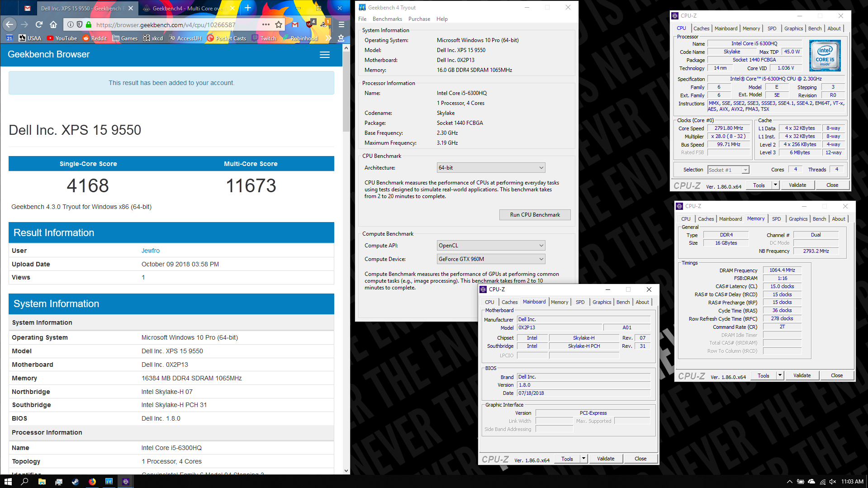Click the Run CPU Benchmark button
868x488 pixels.
click(x=535, y=215)
